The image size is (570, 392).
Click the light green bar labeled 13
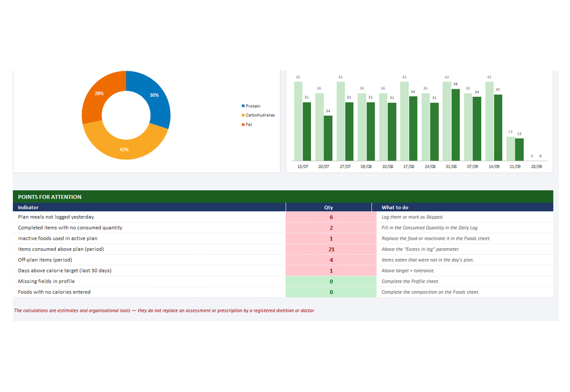(x=510, y=149)
